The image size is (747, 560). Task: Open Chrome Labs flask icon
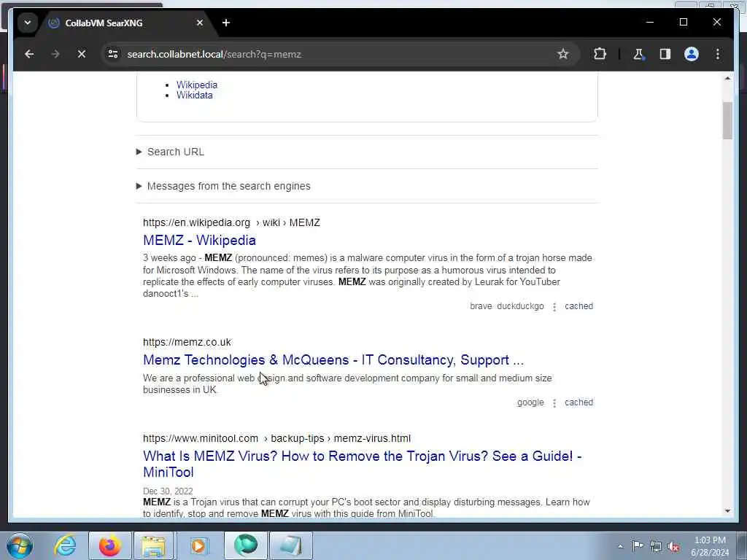(638, 54)
